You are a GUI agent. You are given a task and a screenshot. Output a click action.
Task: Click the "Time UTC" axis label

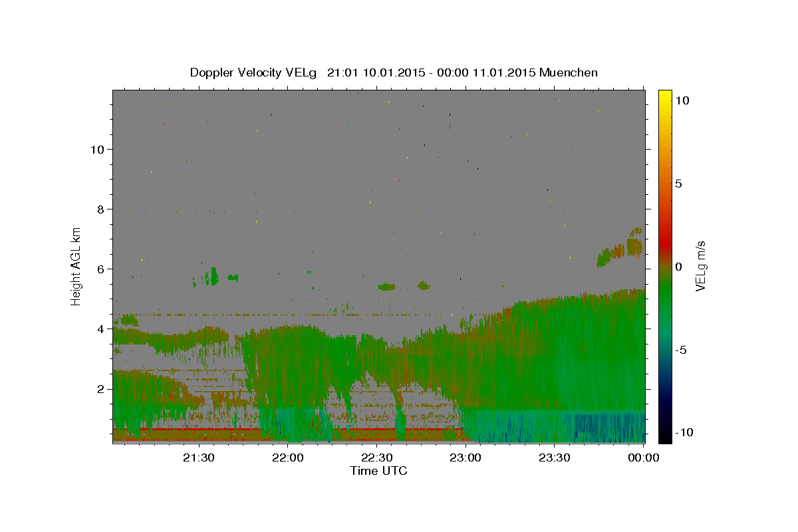378,471
